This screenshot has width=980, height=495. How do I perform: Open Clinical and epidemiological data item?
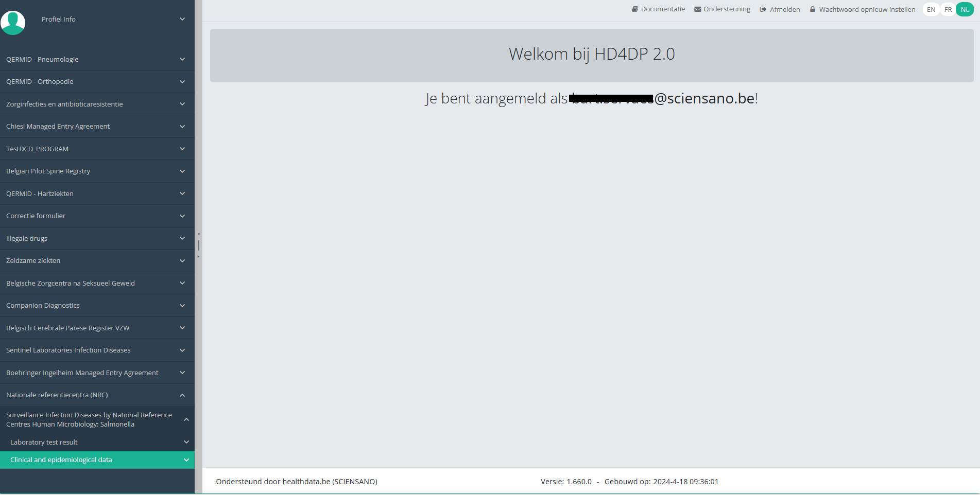click(61, 460)
